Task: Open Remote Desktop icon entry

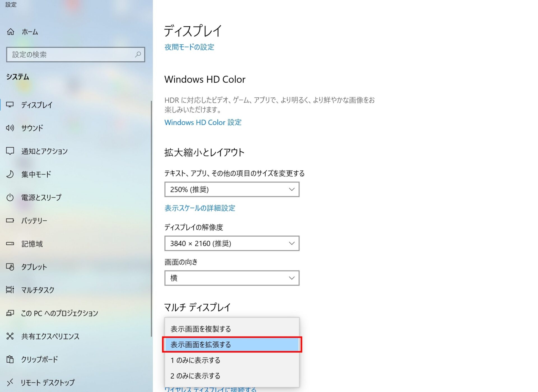Action: tap(10, 382)
